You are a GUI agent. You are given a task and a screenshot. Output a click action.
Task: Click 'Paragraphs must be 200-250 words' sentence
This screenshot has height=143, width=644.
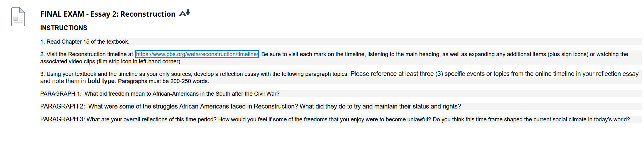click(164, 81)
